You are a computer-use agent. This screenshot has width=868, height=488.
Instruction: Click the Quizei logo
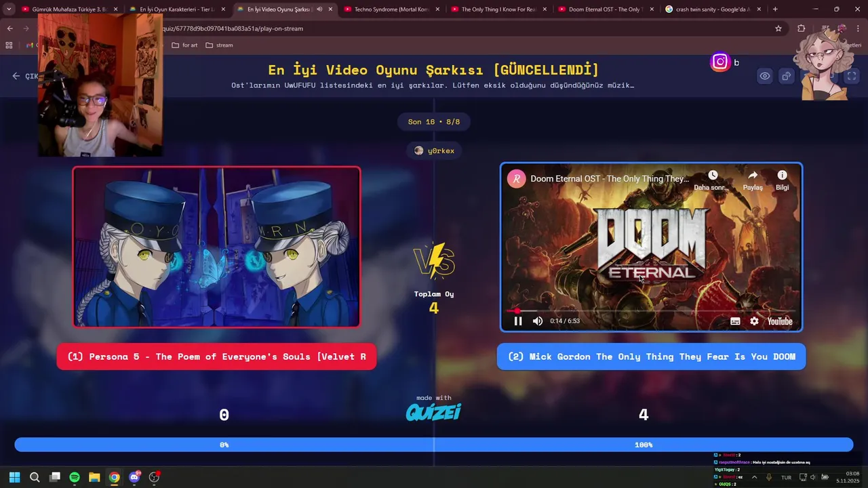433,411
